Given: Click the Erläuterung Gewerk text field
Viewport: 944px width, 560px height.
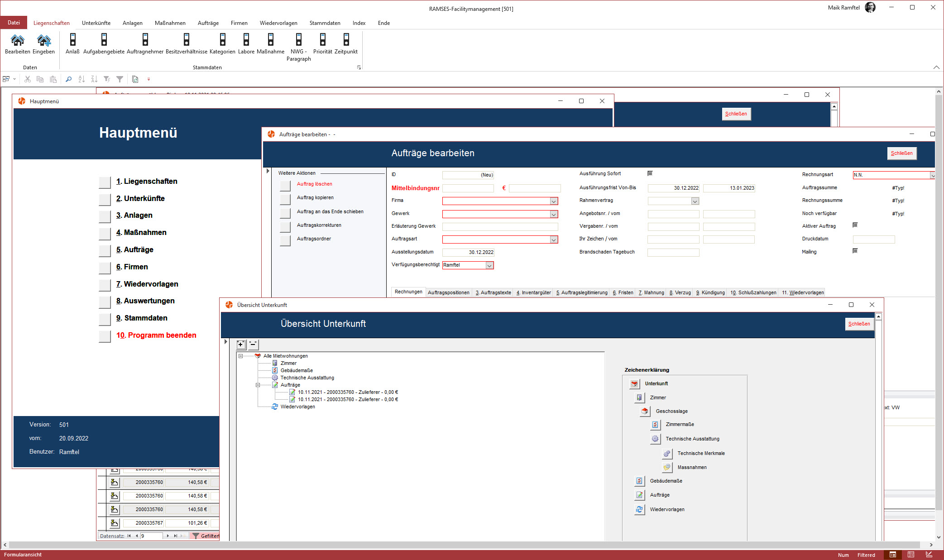Looking at the screenshot, I should click(500, 227).
